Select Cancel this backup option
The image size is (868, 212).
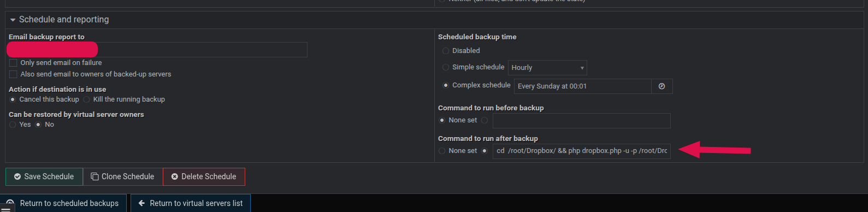pos(13,99)
